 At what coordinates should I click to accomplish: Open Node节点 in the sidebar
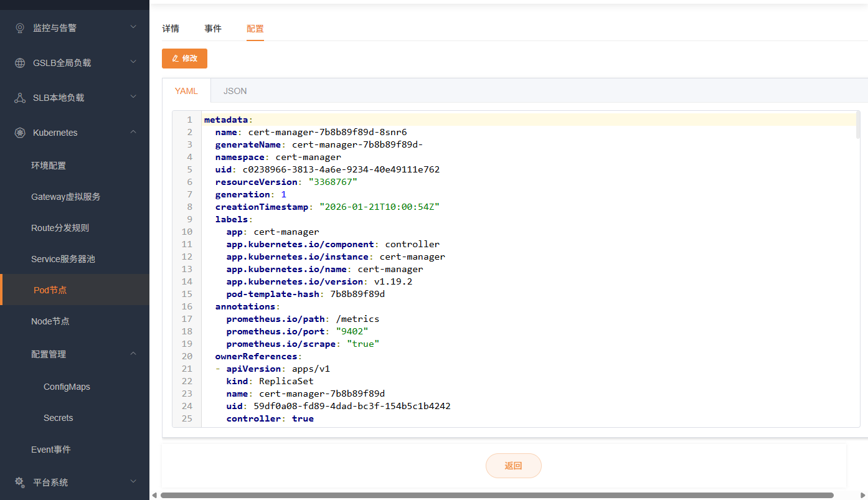point(50,321)
